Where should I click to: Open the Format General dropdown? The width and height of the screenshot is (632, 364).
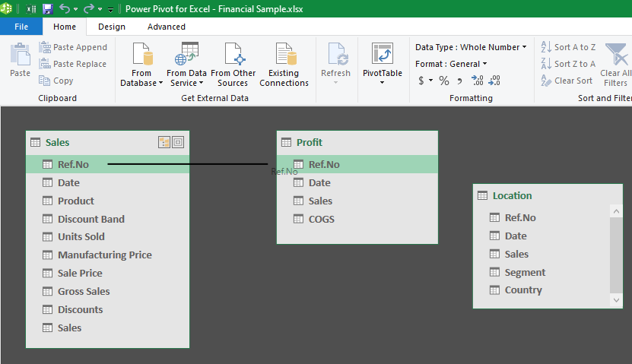(x=451, y=64)
